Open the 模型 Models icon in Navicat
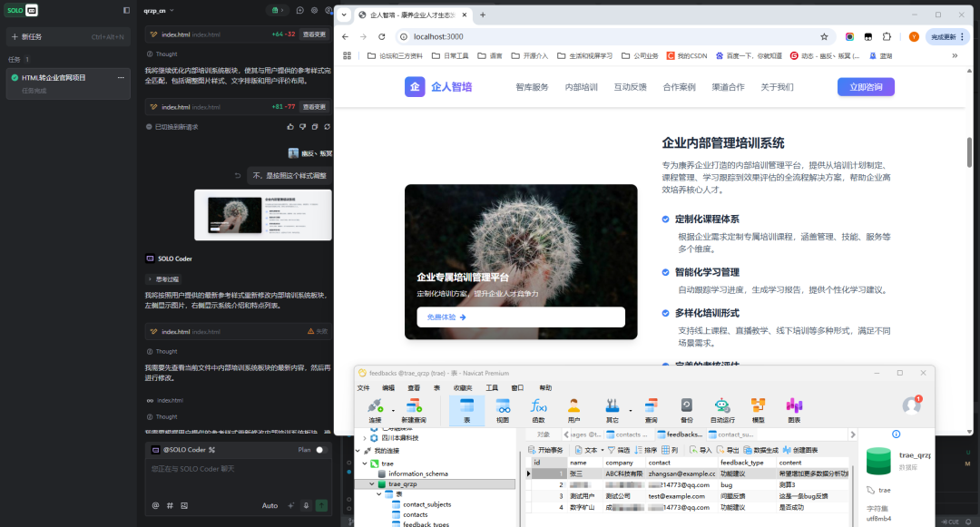 [x=759, y=409]
